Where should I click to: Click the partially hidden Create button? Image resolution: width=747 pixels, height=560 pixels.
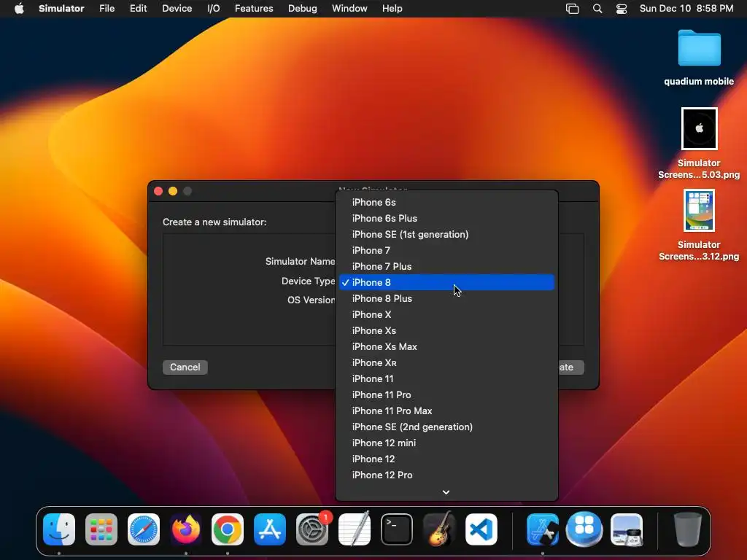[570, 367]
